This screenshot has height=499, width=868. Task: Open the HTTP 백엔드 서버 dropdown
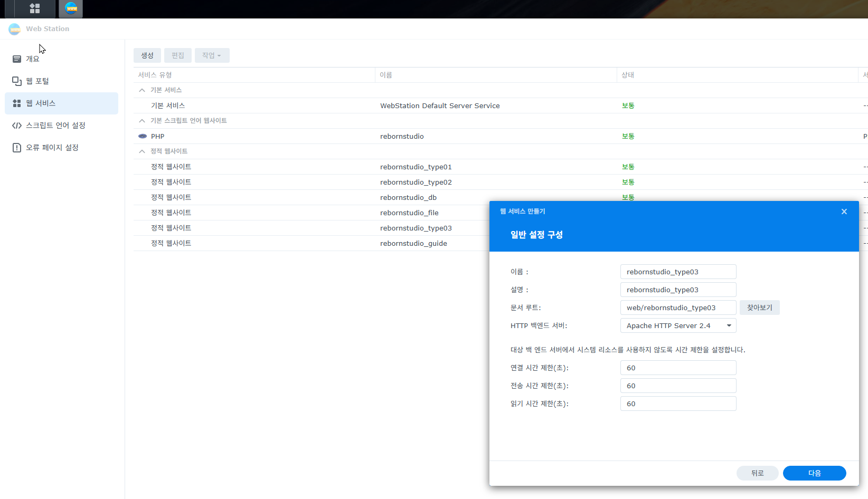(x=678, y=326)
